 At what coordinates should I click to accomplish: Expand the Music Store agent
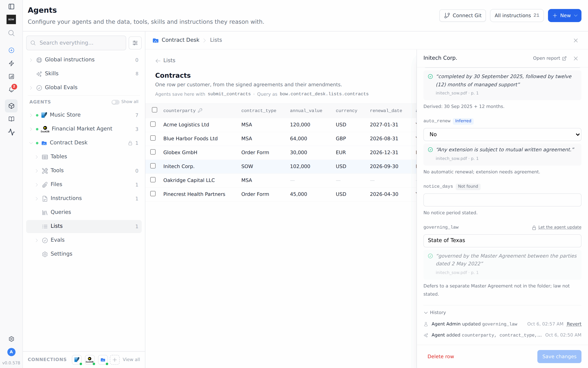coord(31,115)
